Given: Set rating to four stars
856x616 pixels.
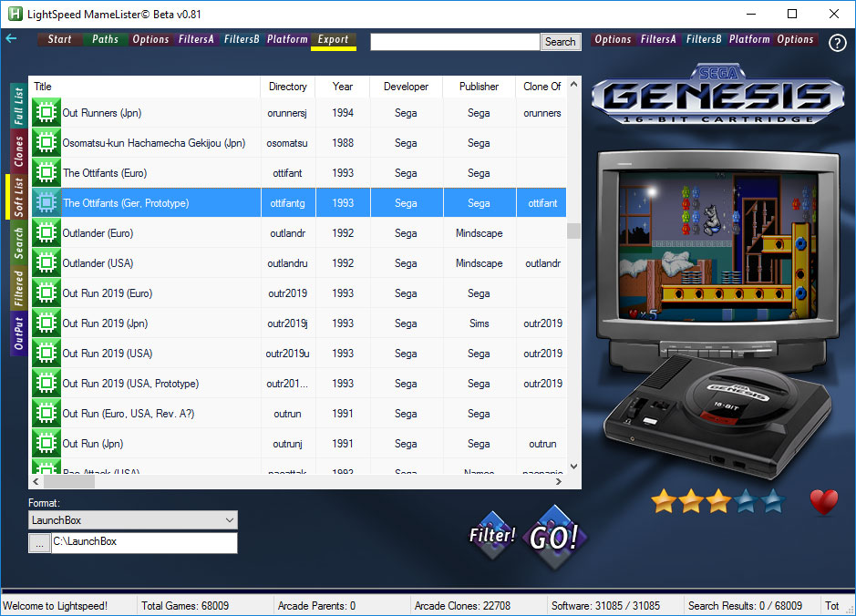Looking at the screenshot, I should [x=746, y=501].
